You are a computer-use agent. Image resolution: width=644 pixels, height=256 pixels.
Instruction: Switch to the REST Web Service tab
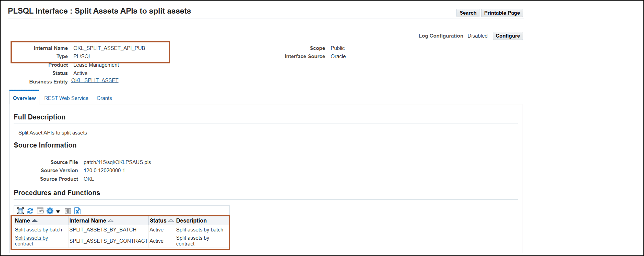[x=66, y=98]
